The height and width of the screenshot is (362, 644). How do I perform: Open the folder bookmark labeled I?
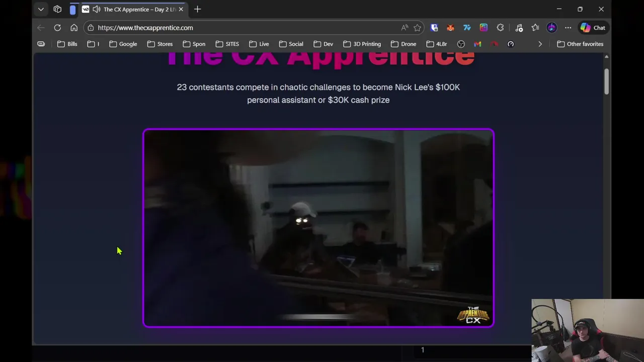point(93,44)
